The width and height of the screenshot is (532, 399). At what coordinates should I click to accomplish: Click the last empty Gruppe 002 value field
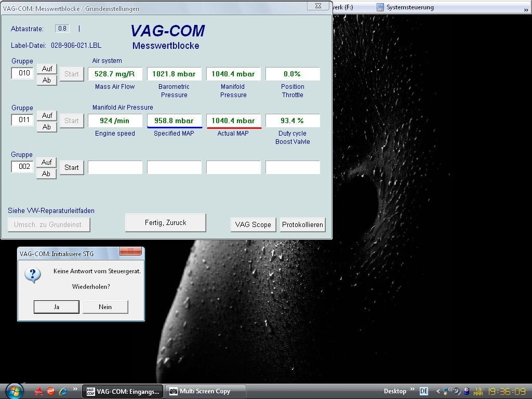(x=292, y=168)
